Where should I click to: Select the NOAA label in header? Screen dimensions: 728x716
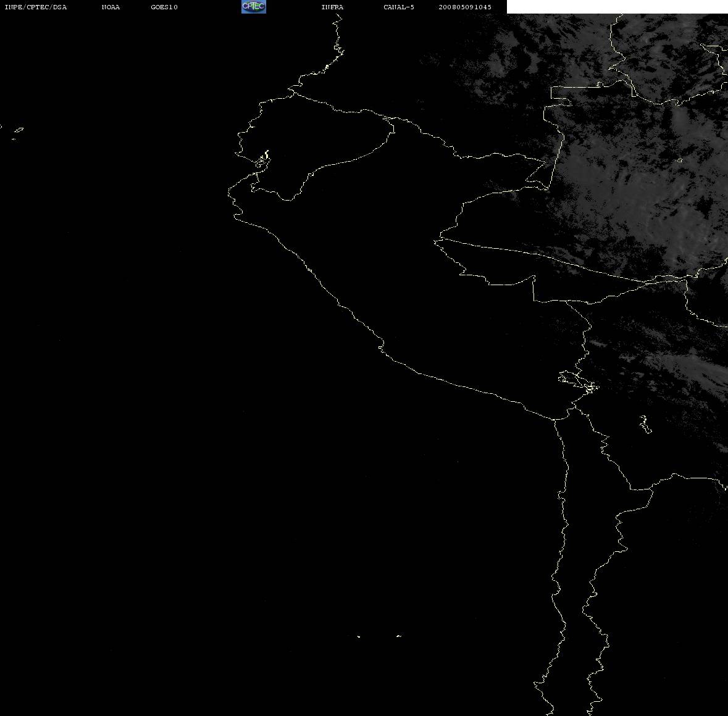[x=111, y=7]
